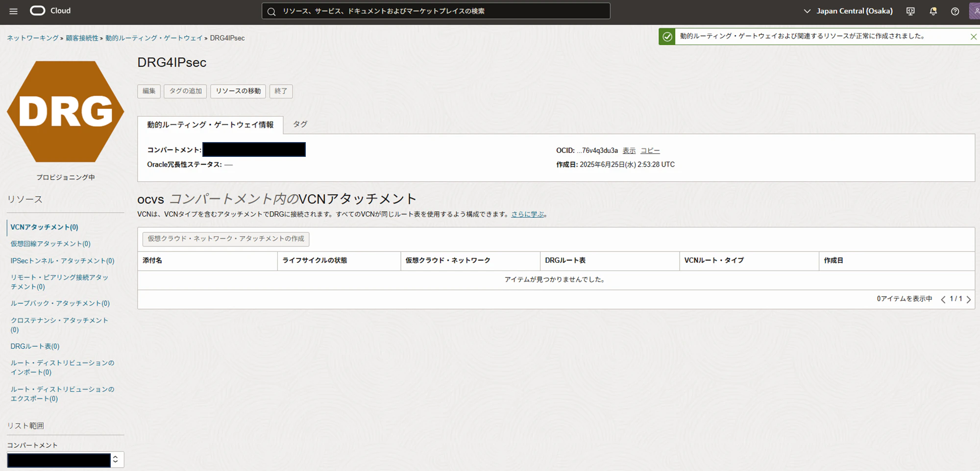Image resolution: width=980 pixels, height=471 pixels.
Task: Open the compartment dropdown under list scope
Action: coord(66,460)
